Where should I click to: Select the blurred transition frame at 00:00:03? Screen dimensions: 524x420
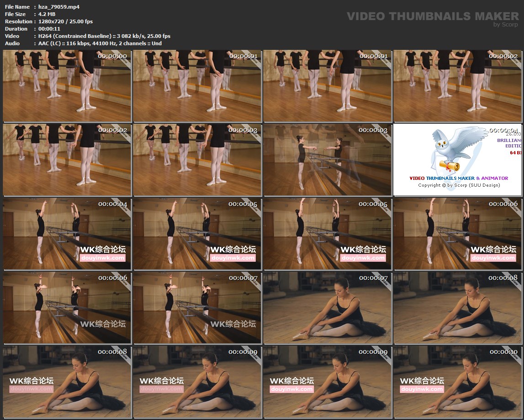tap(327, 160)
